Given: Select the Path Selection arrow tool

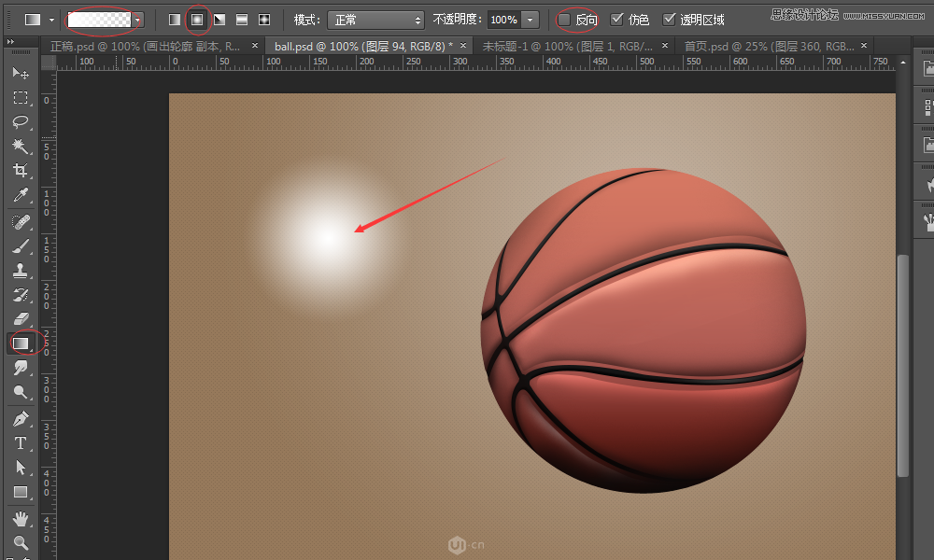Looking at the screenshot, I should (x=21, y=468).
